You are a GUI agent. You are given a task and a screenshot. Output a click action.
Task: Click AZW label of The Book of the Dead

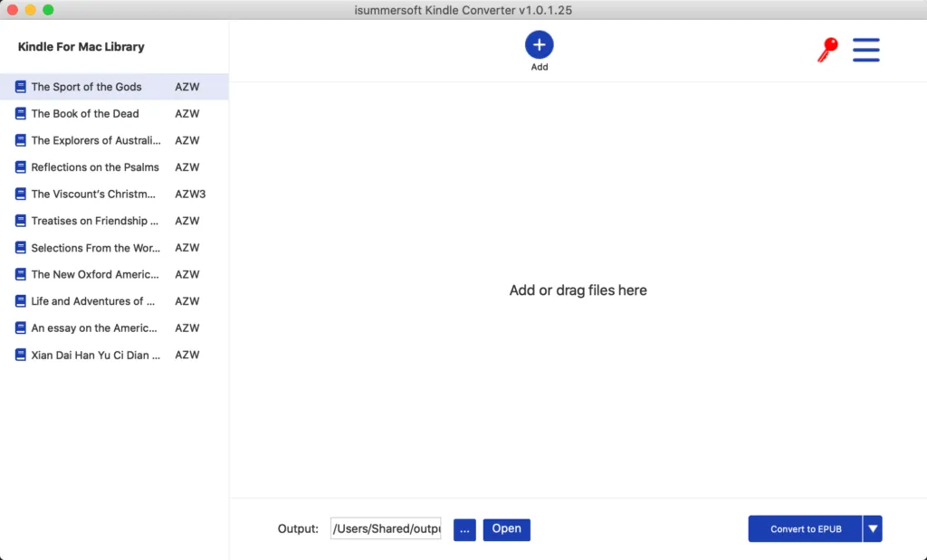[x=187, y=113]
